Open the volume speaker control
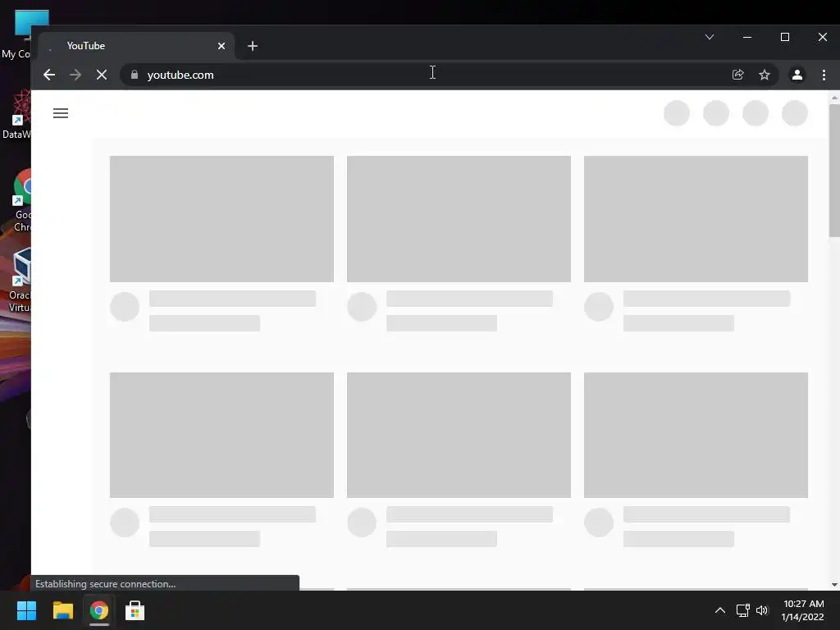The image size is (840, 630). (762, 610)
